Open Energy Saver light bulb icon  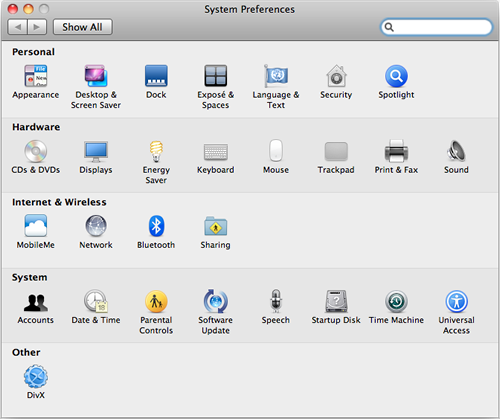click(156, 151)
